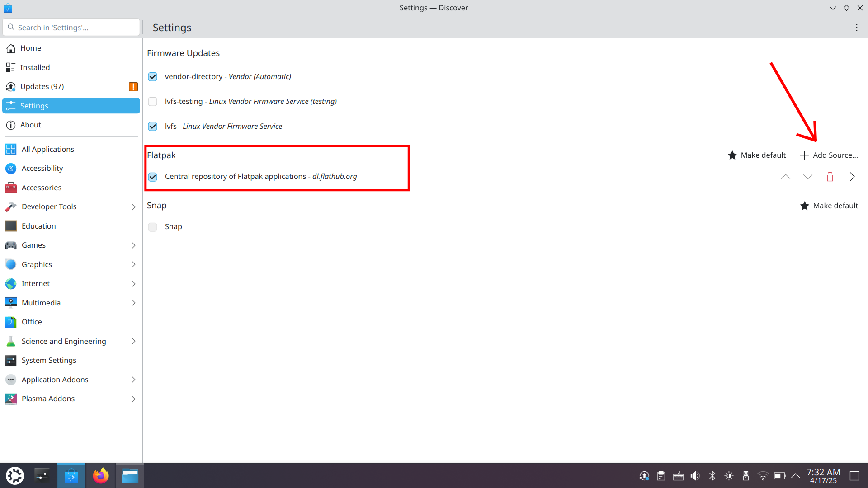Focus the Search in Settings field
This screenshot has width=868, height=488.
pyautogui.click(x=71, y=28)
